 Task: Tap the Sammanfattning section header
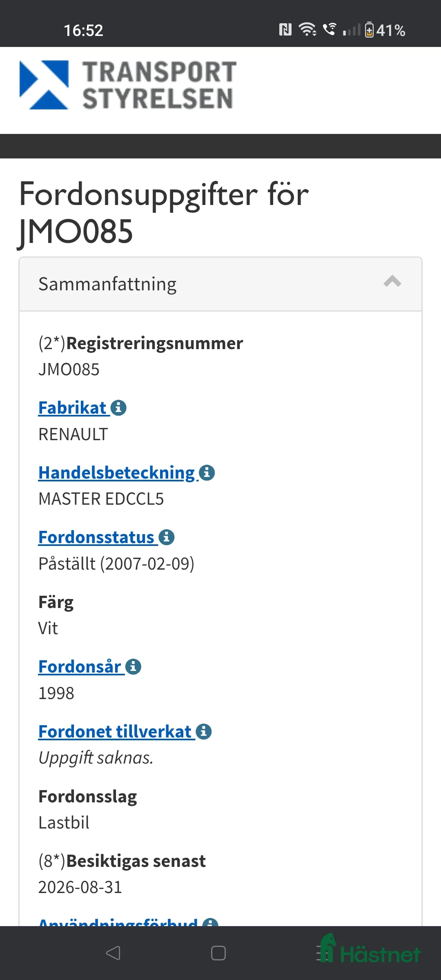107,283
